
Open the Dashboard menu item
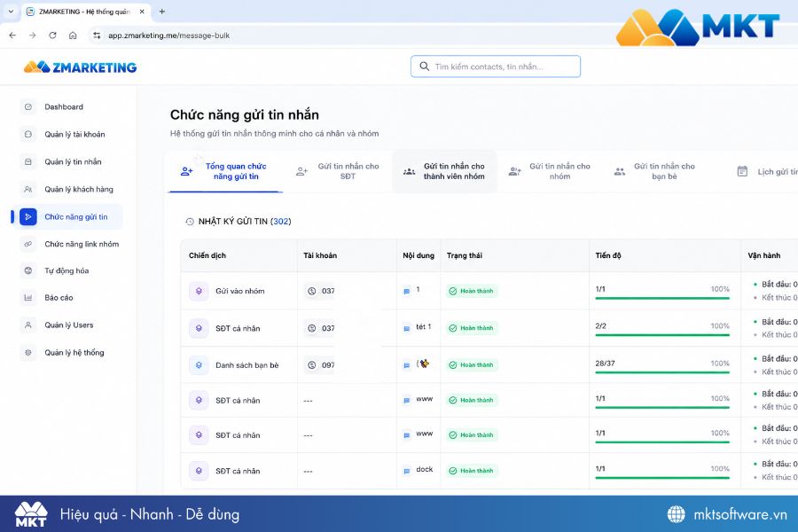(64, 107)
